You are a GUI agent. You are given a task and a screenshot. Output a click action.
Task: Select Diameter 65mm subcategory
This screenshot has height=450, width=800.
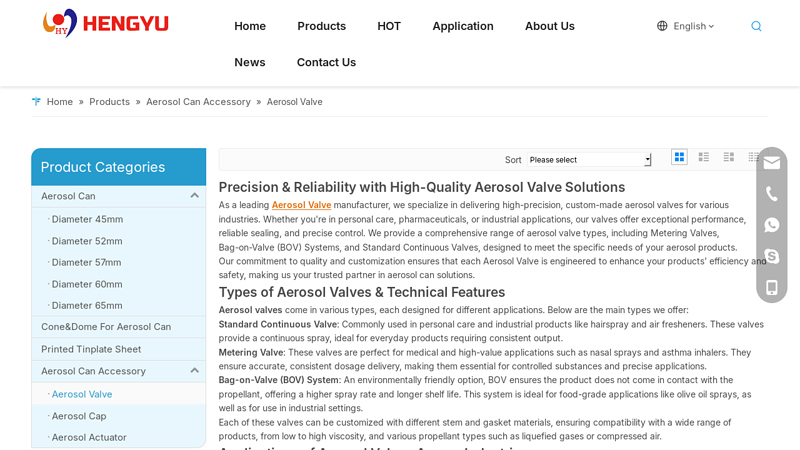click(x=87, y=306)
